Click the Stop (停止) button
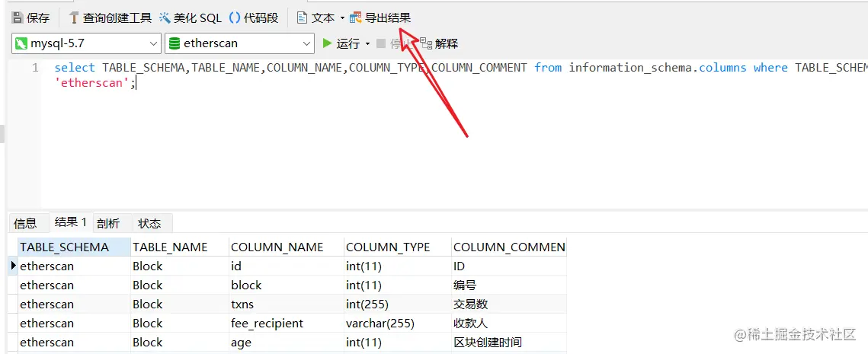The height and width of the screenshot is (354, 868). coord(394,43)
